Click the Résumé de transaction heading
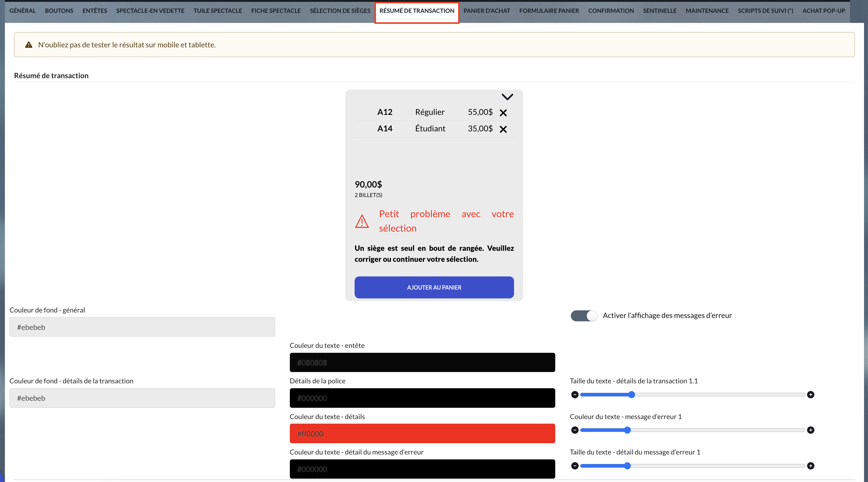The image size is (868, 482). [x=51, y=75]
